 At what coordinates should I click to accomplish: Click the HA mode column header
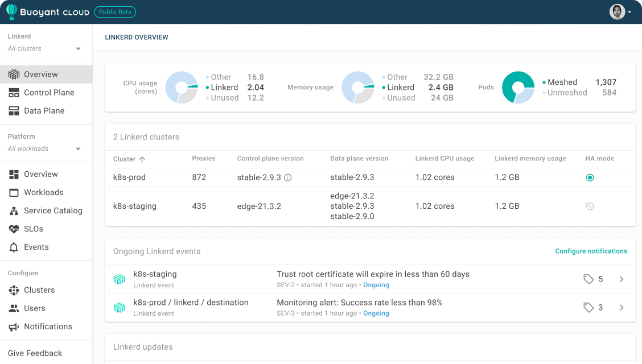tap(599, 158)
